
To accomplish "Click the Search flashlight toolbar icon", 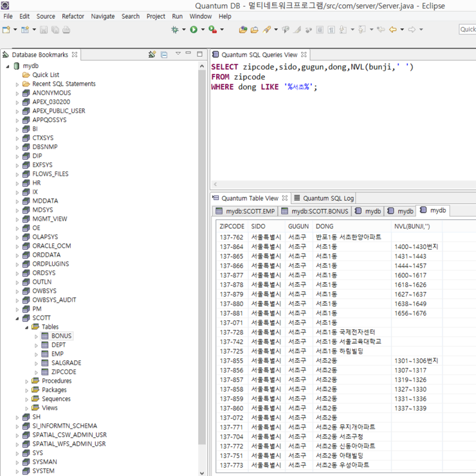I will coord(266,30).
